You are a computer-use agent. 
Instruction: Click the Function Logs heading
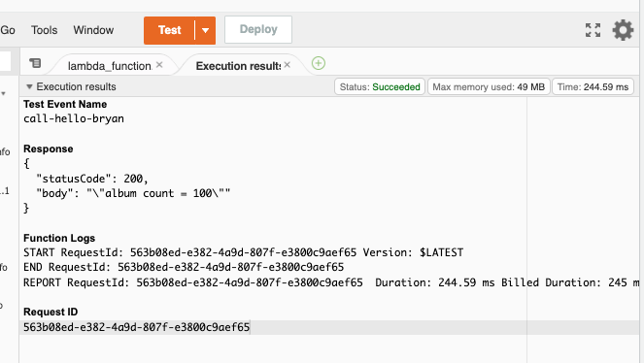(59, 238)
